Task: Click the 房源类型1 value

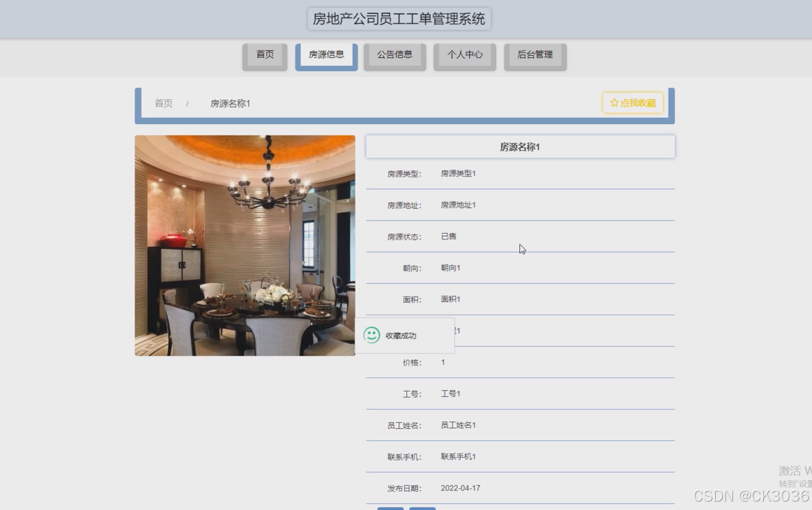Action: (x=458, y=174)
